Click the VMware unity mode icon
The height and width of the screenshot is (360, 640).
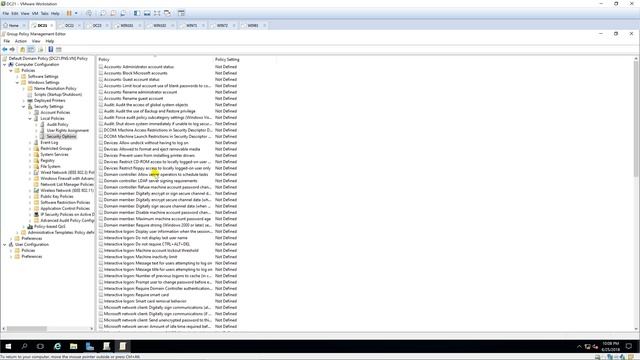[x=167, y=13]
